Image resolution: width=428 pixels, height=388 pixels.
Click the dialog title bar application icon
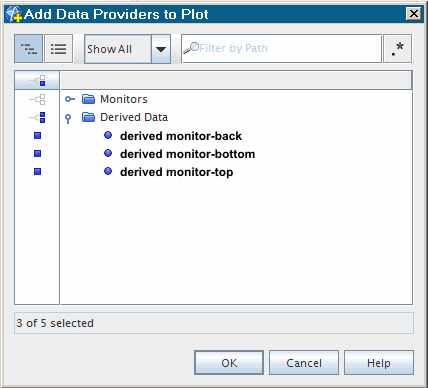[14, 14]
